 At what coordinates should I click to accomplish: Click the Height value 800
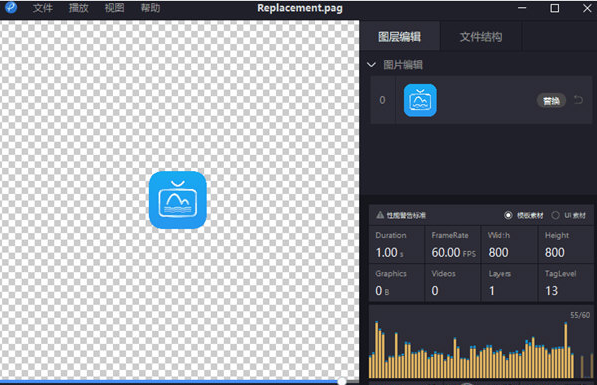point(555,252)
